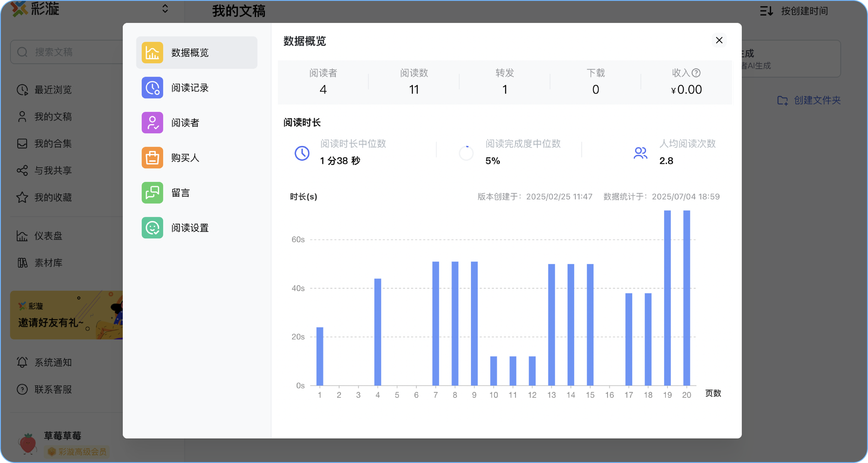Viewport: 868px width, 463px height.
Task: Click 联系客服 link in sidebar
Action: point(53,389)
